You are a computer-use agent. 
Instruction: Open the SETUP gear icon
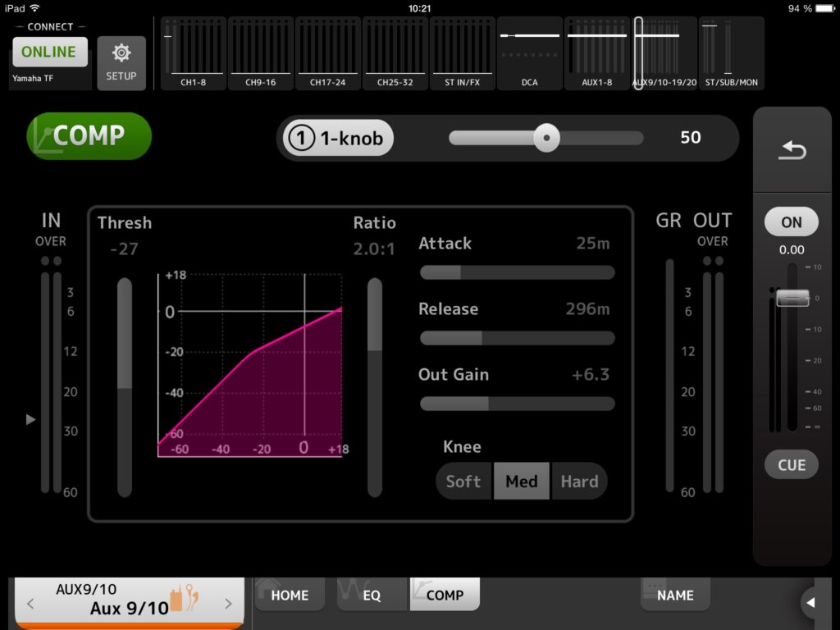[x=121, y=62]
